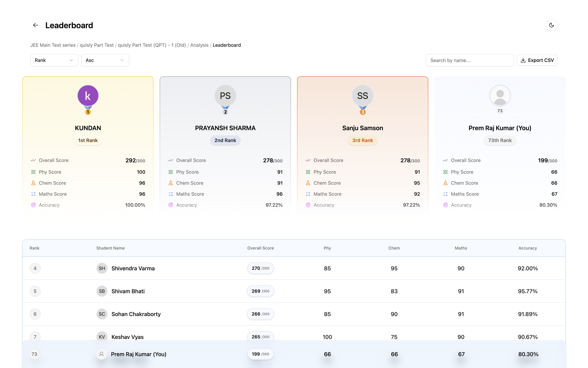The height and width of the screenshot is (368, 588).
Task: Toggle dark mode using the moon icon
Action: 552,25
